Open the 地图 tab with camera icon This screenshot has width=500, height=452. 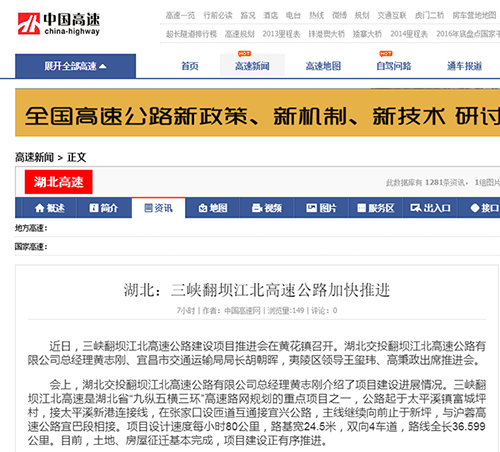click(213, 208)
